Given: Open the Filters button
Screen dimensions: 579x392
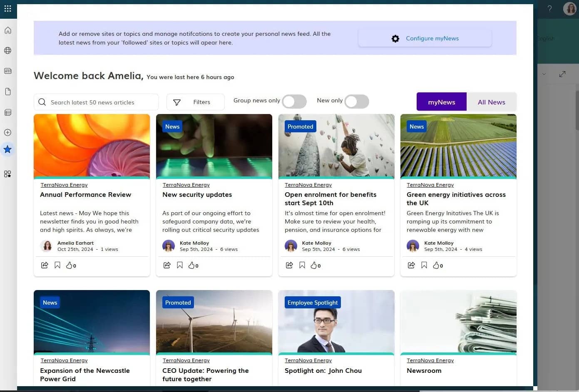Looking at the screenshot, I should click(x=196, y=102).
